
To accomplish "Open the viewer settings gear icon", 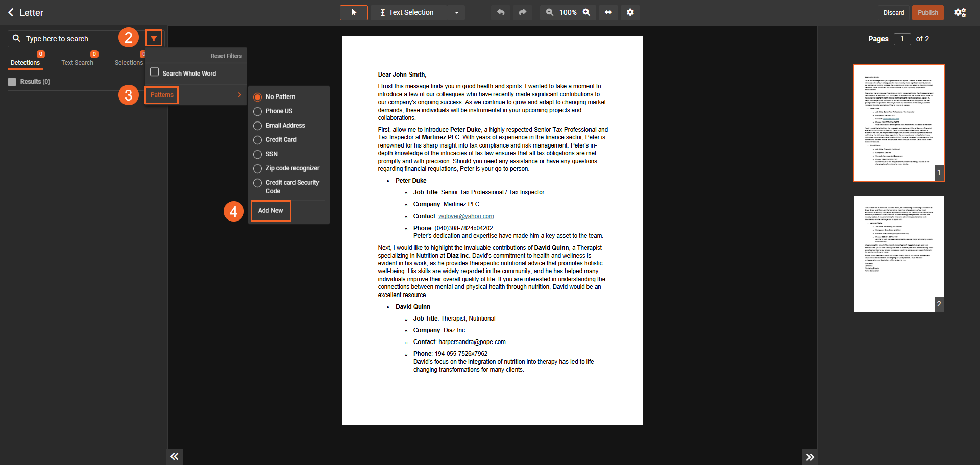I will (630, 12).
